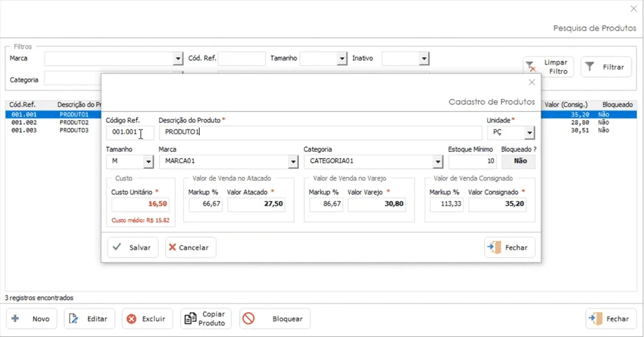
Task: Close the Cadastro de Produtos dialog via Fechar
Action: coord(510,247)
